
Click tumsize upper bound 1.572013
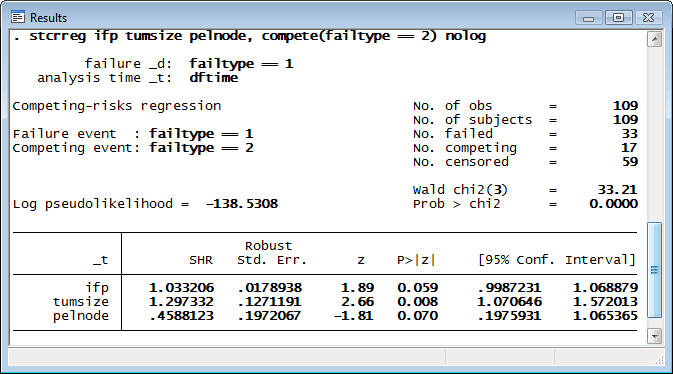[606, 302]
